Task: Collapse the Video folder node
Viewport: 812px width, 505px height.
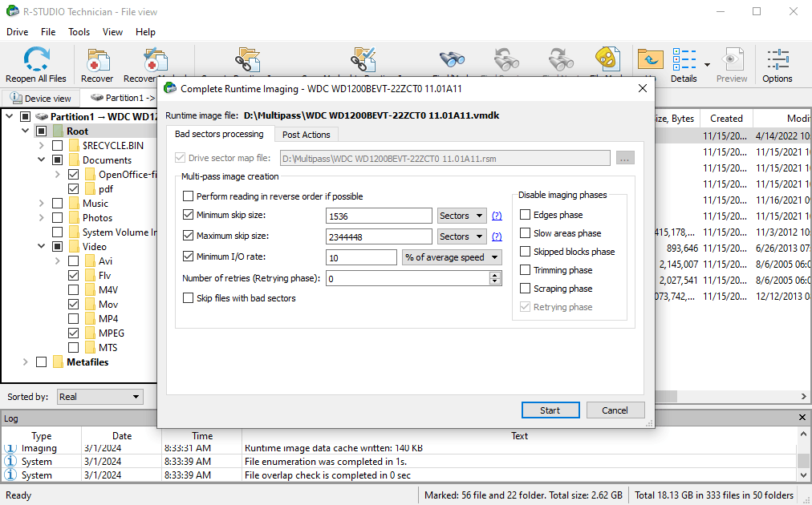Action: point(42,247)
